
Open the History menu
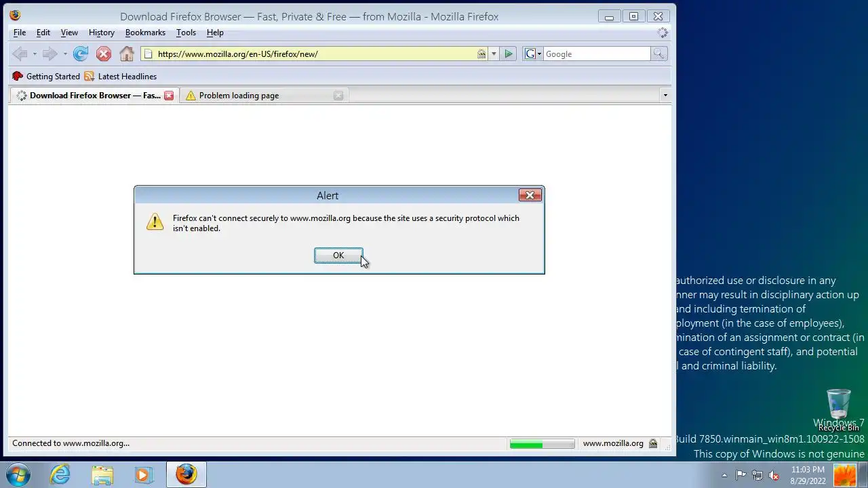tap(102, 33)
